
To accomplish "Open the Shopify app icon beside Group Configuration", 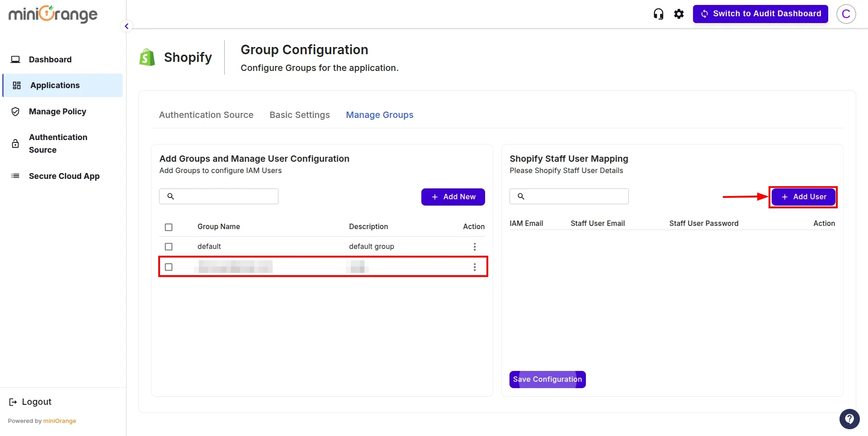I will [146, 57].
